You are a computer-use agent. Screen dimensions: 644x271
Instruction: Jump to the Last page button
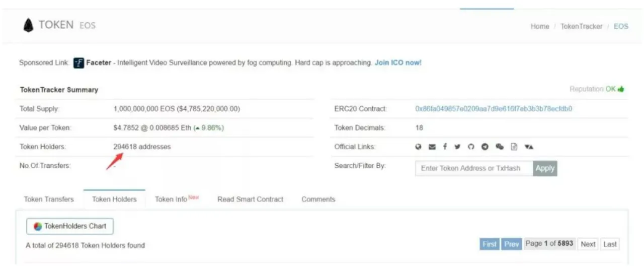coord(610,244)
